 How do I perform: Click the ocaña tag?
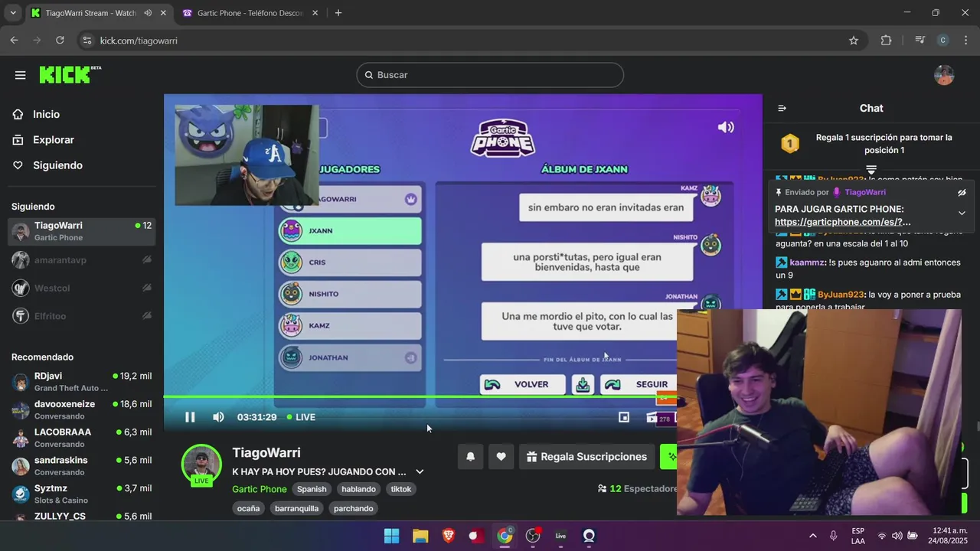coord(248,508)
